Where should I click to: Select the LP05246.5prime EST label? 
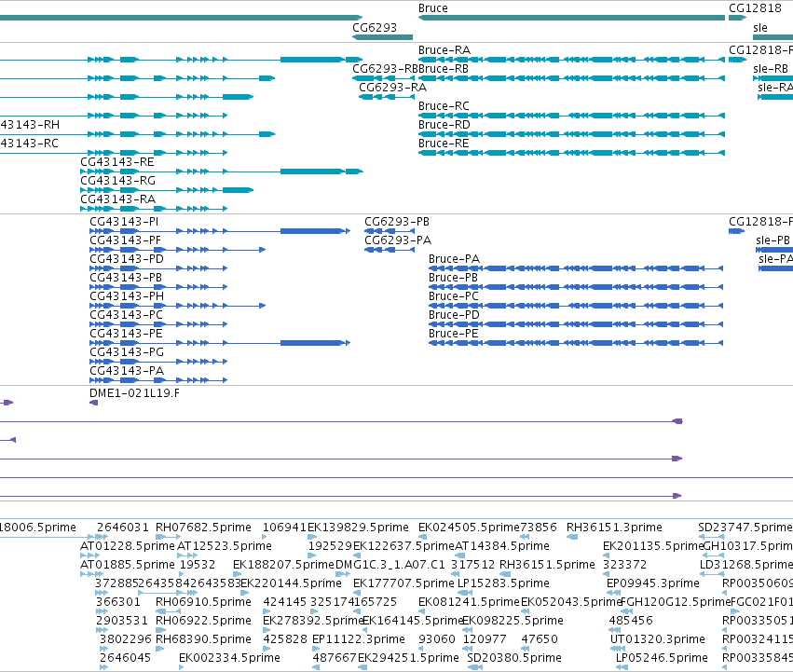point(662,658)
